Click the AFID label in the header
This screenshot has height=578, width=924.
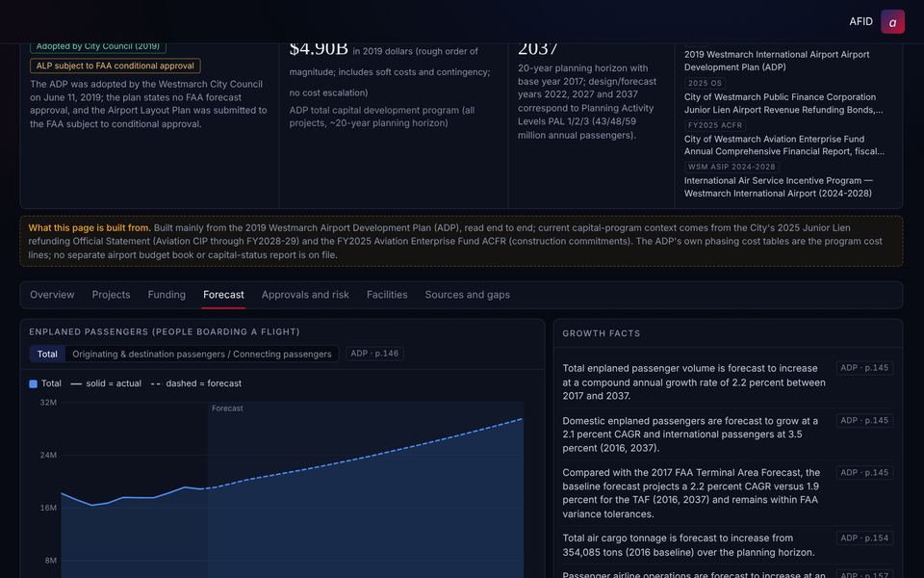click(x=860, y=22)
